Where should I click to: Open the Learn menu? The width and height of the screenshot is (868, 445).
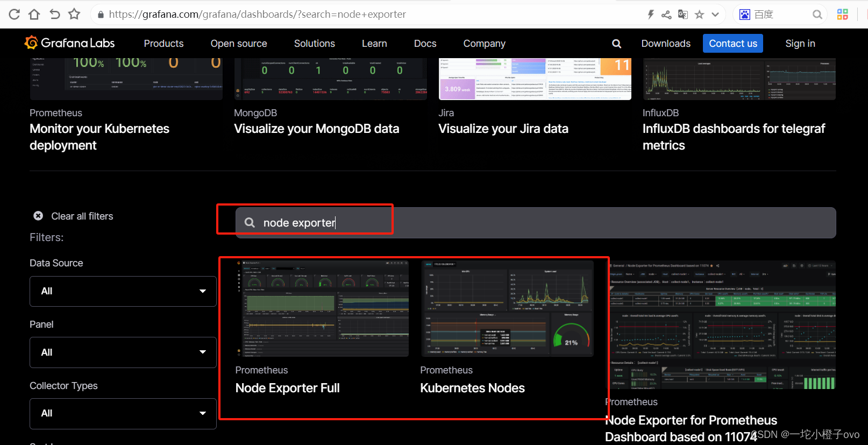coord(374,44)
